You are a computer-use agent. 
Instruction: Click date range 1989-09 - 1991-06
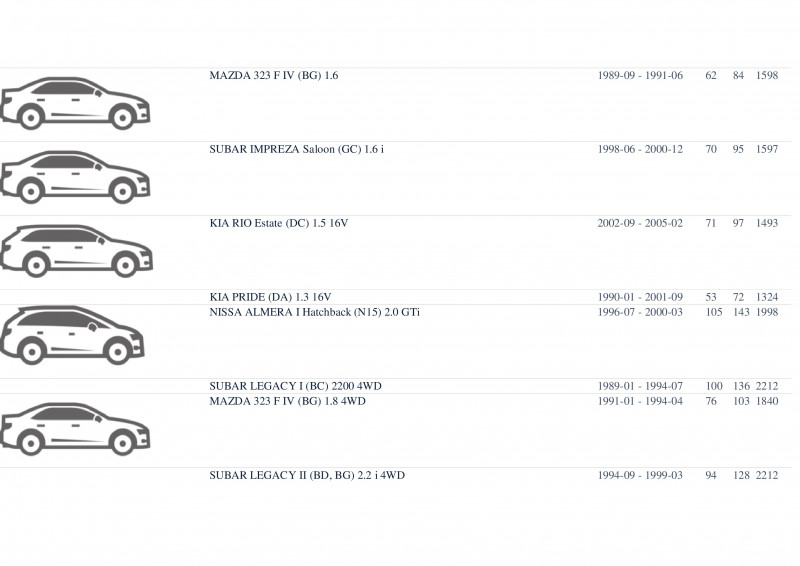640,76
